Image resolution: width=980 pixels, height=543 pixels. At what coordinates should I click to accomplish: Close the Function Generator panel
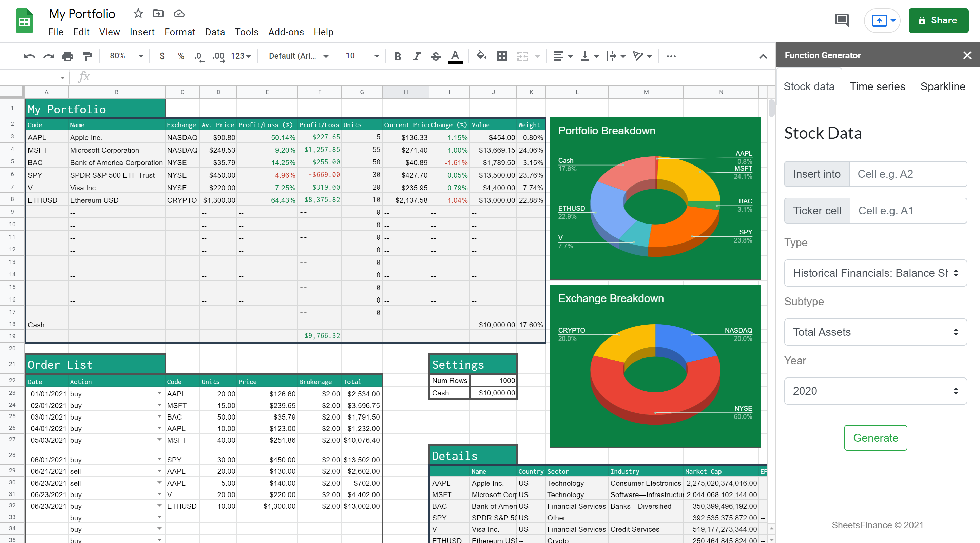coord(967,56)
